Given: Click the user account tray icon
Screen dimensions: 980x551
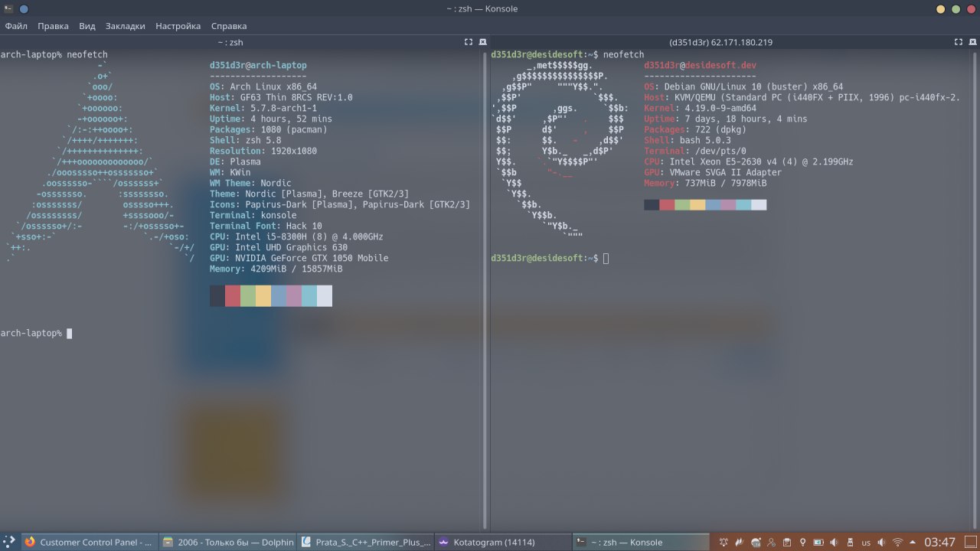Looking at the screenshot, I should tap(771, 542).
